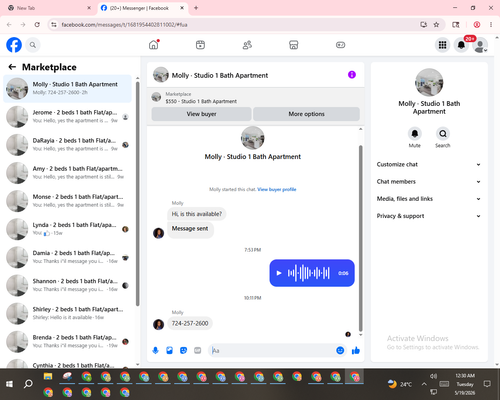Click the large profile thumbnail in right panel
The width and height of the screenshot is (500, 400).
[x=429, y=83]
